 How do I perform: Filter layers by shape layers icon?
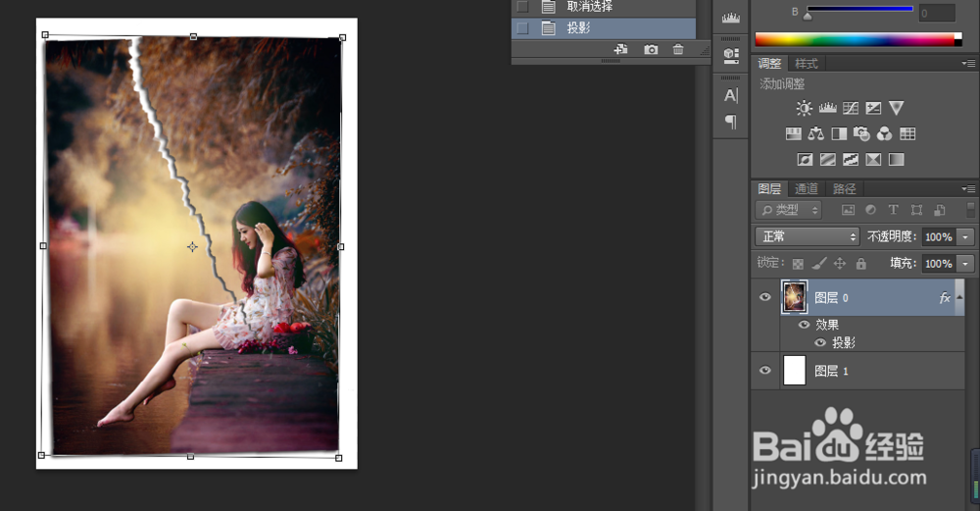tap(916, 210)
